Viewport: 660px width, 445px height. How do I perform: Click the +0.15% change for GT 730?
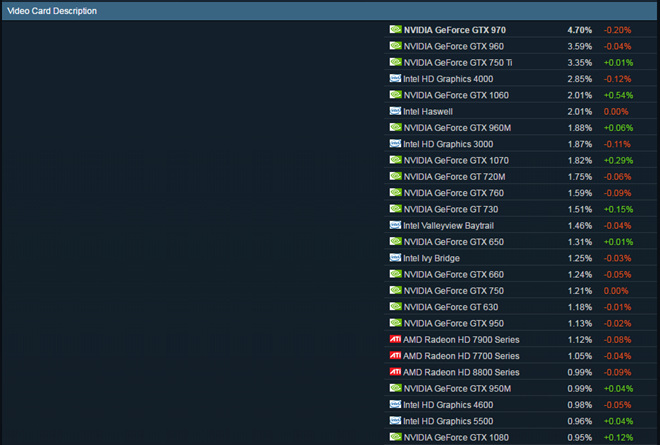[618, 209]
